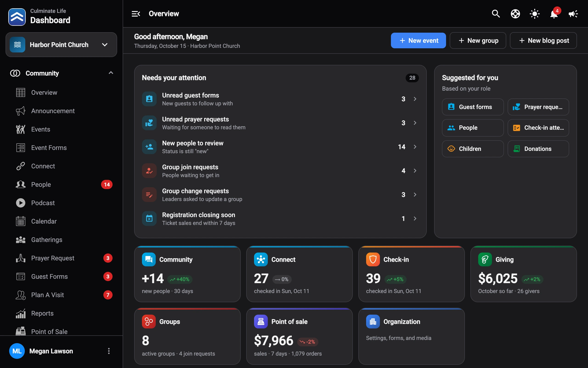Open the help lifebuoy icon
The image size is (588, 368).
click(x=515, y=14)
